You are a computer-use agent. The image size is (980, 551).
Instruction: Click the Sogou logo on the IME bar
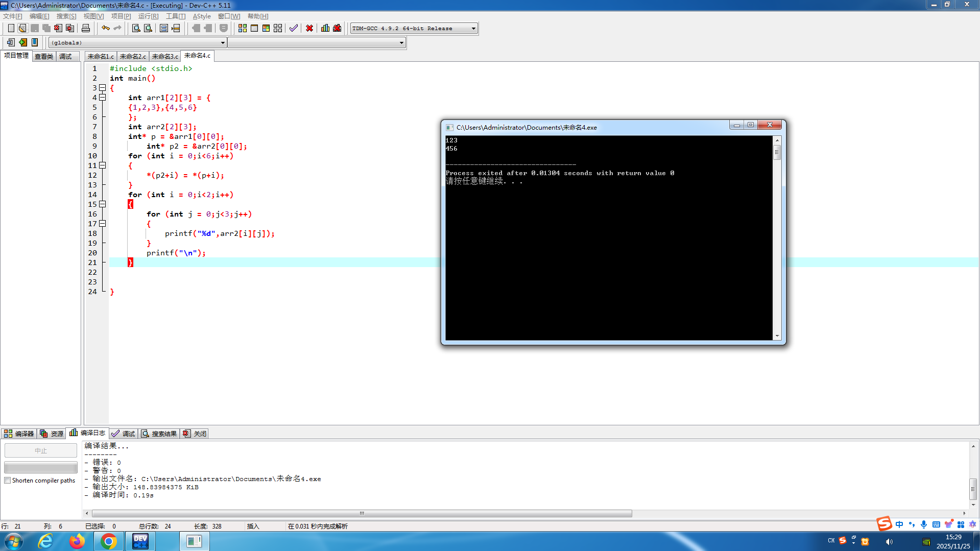tap(884, 523)
